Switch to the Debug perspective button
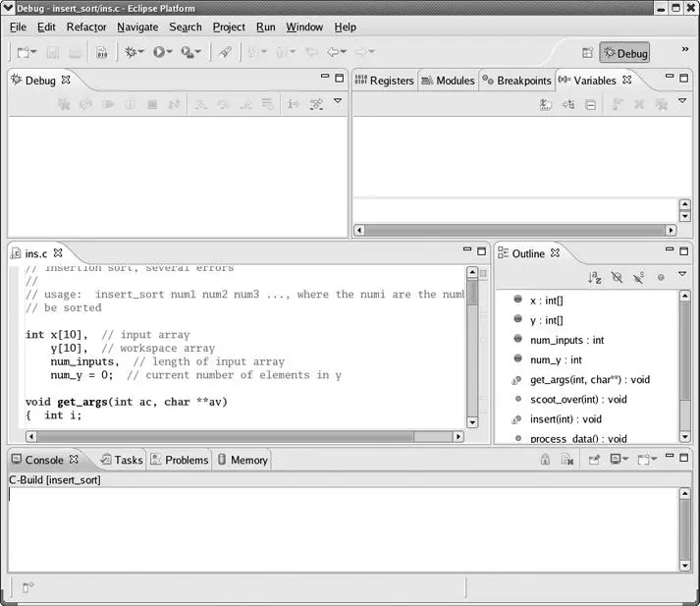Viewport: 700px width, 606px height. click(624, 53)
